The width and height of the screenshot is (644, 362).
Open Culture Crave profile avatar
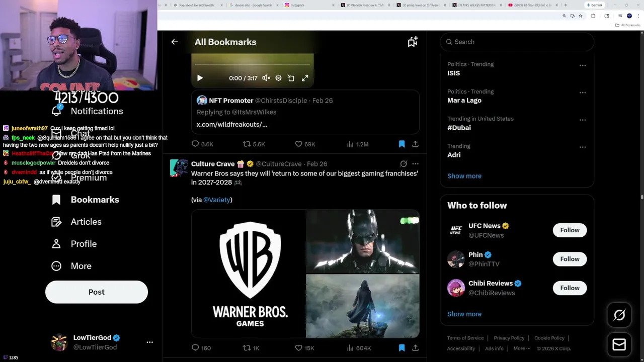coord(179,168)
